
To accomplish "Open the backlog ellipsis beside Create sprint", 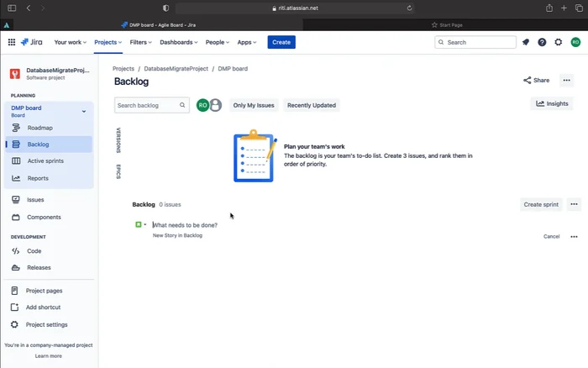I will coord(574,204).
